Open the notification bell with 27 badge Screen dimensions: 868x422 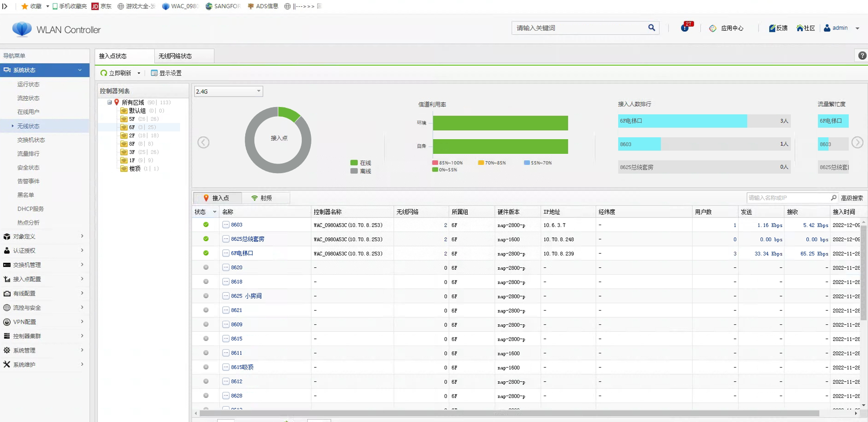(x=685, y=27)
